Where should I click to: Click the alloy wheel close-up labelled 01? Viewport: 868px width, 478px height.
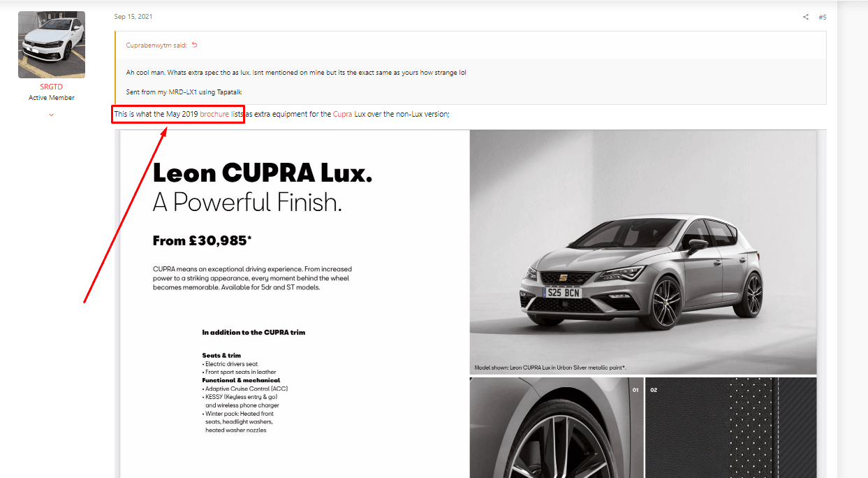(557, 428)
